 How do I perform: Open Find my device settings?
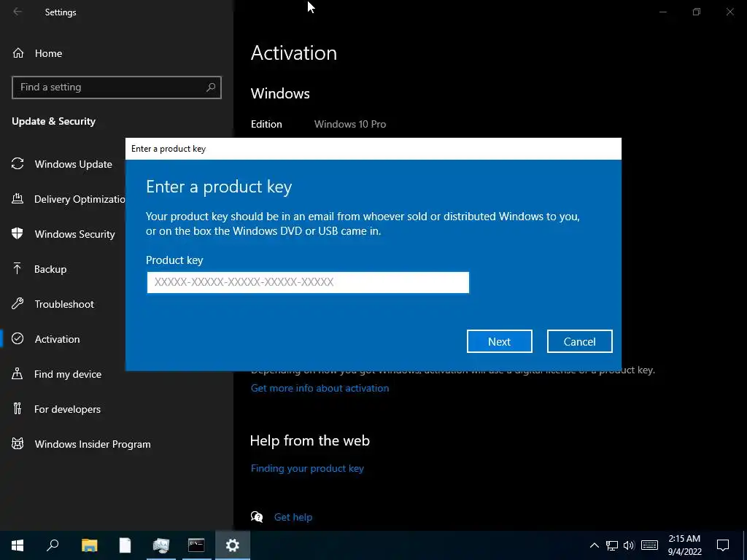click(x=68, y=374)
